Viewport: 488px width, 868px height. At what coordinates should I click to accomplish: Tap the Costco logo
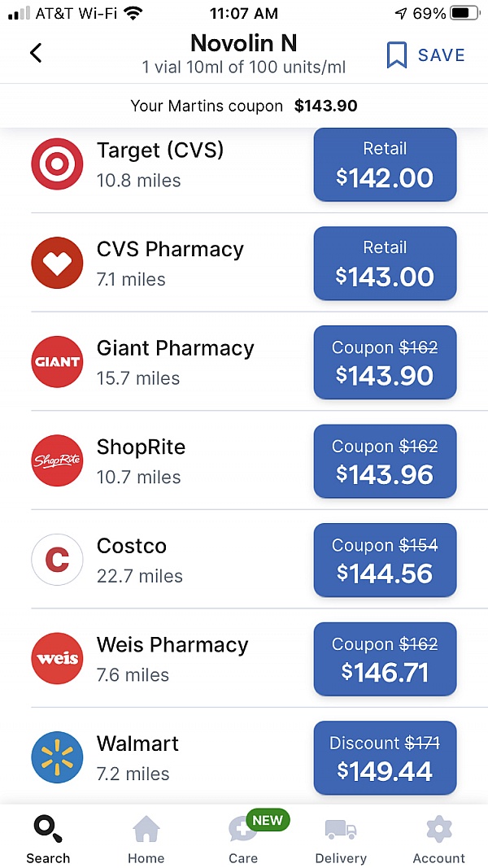click(x=57, y=560)
